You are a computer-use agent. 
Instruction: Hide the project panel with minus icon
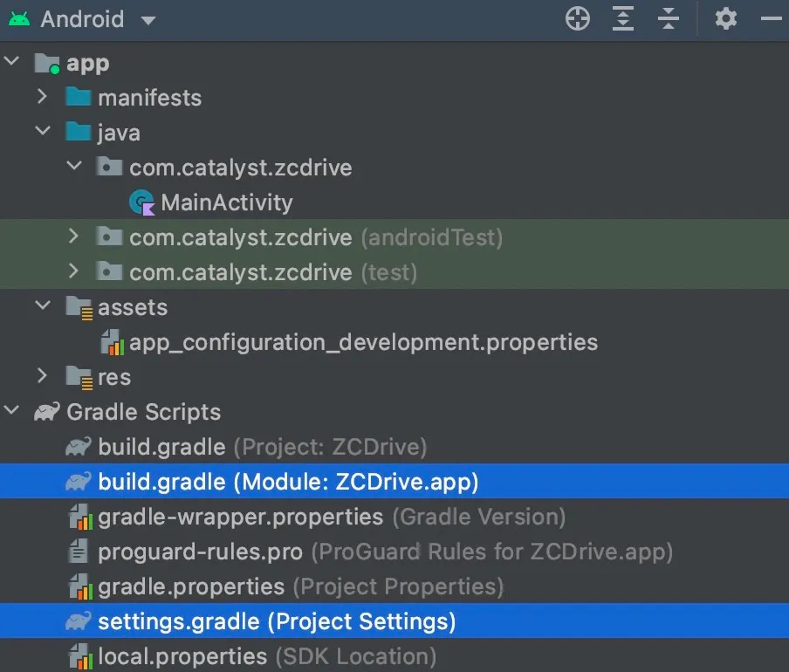point(771,19)
